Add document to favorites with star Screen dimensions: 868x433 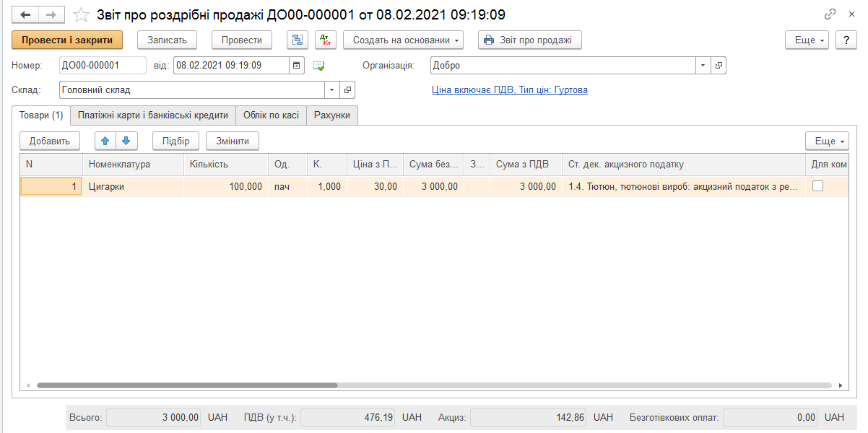click(x=82, y=14)
